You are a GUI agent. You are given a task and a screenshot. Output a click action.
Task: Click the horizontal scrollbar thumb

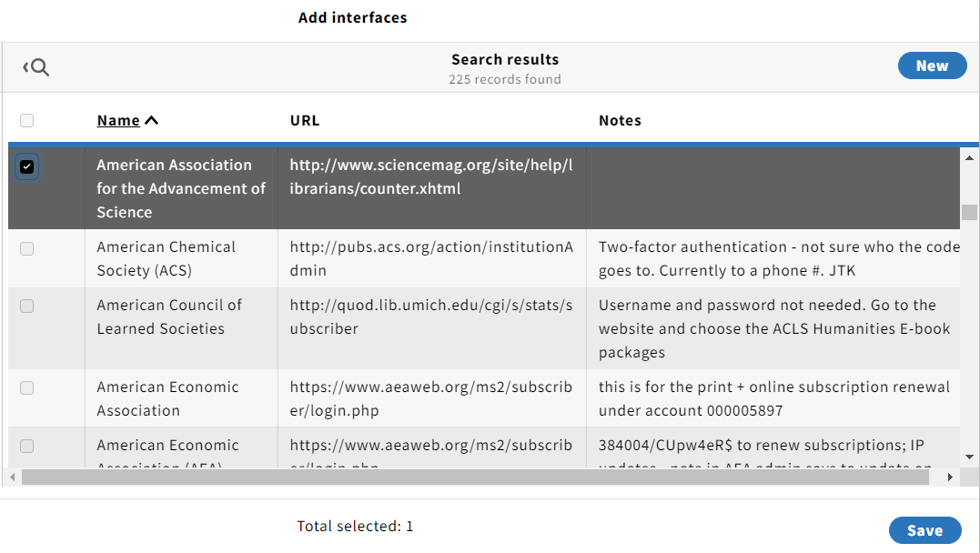pyautogui.click(x=475, y=477)
